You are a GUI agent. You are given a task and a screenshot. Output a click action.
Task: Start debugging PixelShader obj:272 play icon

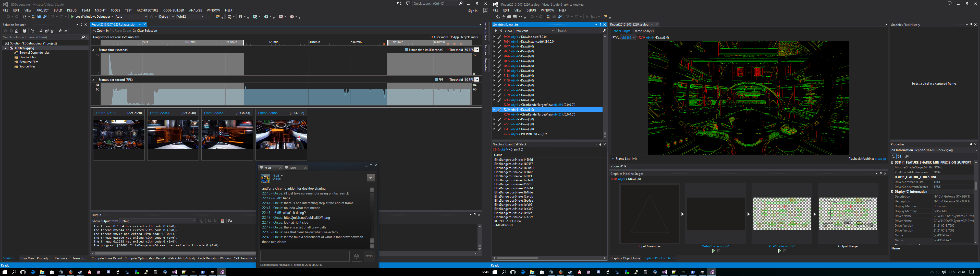click(779, 251)
